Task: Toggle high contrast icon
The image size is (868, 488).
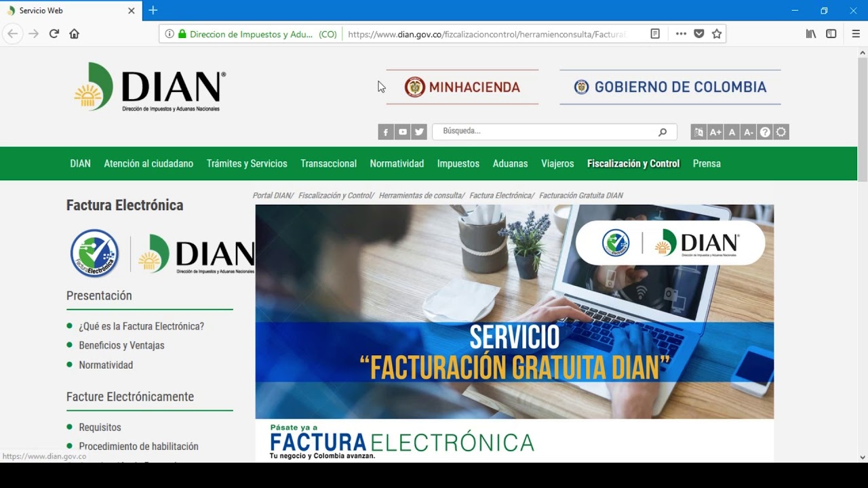Action: tap(781, 132)
